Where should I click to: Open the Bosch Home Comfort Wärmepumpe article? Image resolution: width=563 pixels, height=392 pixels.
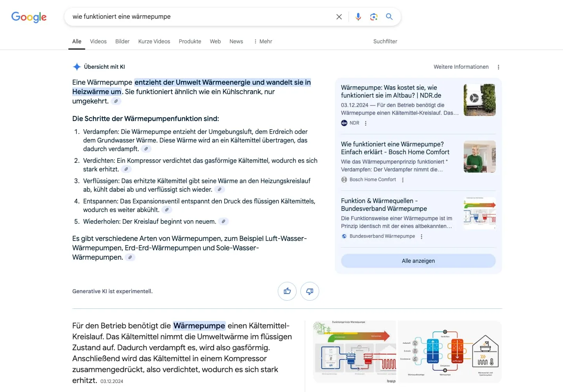click(395, 148)
